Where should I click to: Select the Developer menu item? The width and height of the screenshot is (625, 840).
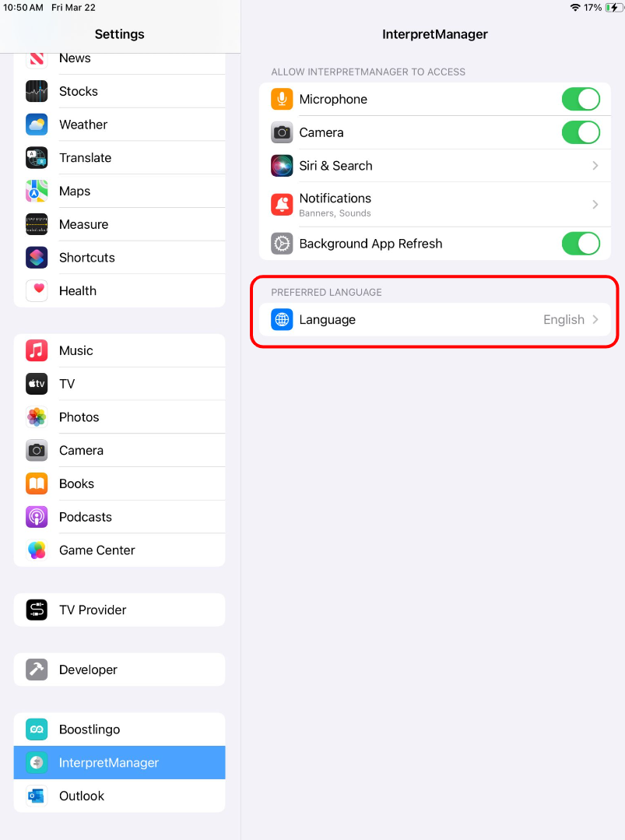point(119,670)
